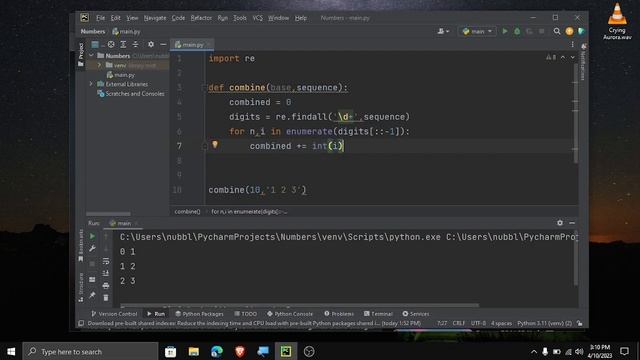Open the Python Packages tool window
The image size is (640, 360).
[199, 314]
